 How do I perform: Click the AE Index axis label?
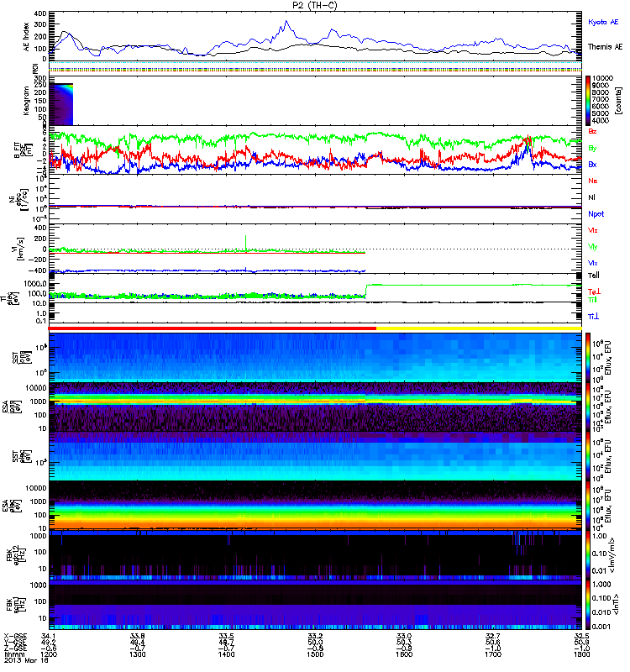pos(26,36)
